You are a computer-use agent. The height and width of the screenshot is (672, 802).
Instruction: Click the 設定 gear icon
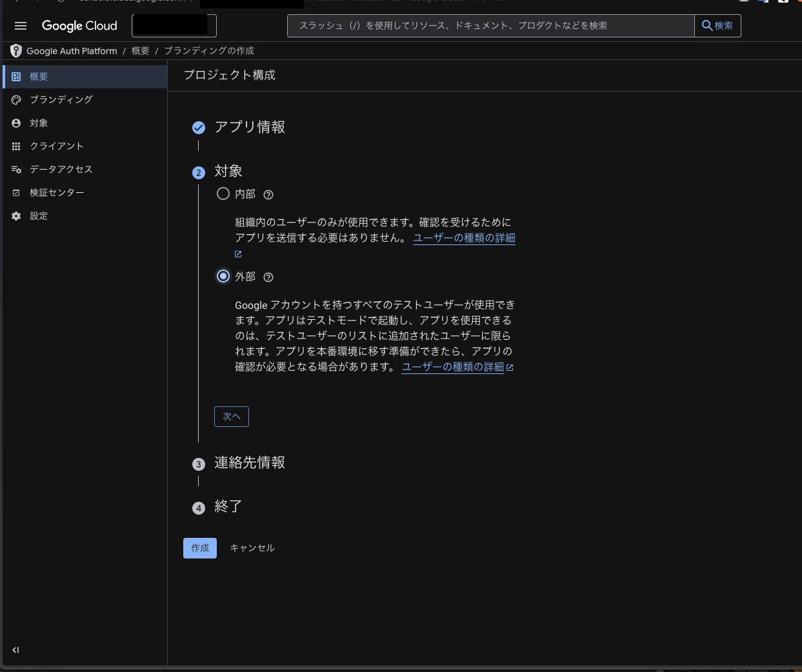pyautogui.click(x=16, y=216)
